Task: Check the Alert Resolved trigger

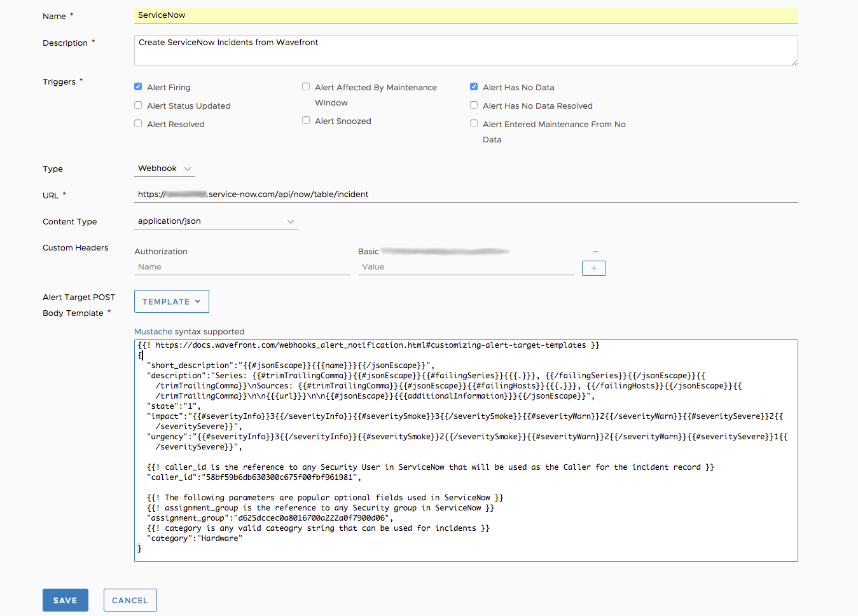Action: [138, 123]
